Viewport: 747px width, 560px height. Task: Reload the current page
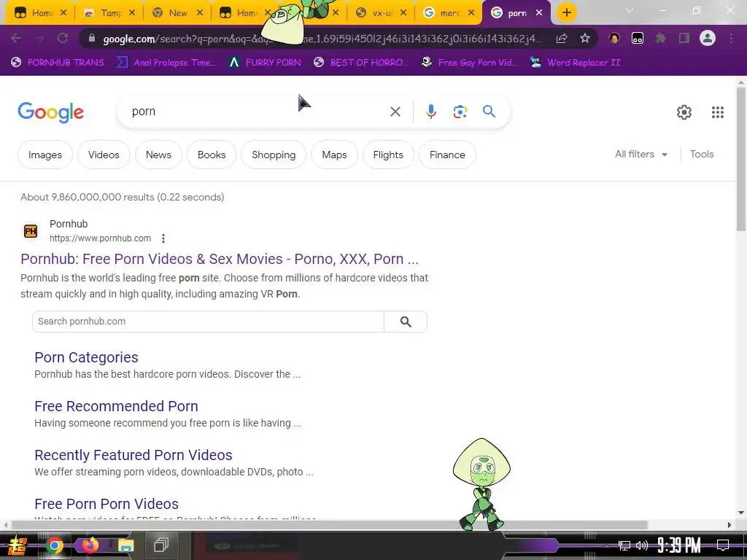pyautogui.click(x=63, y=38)
